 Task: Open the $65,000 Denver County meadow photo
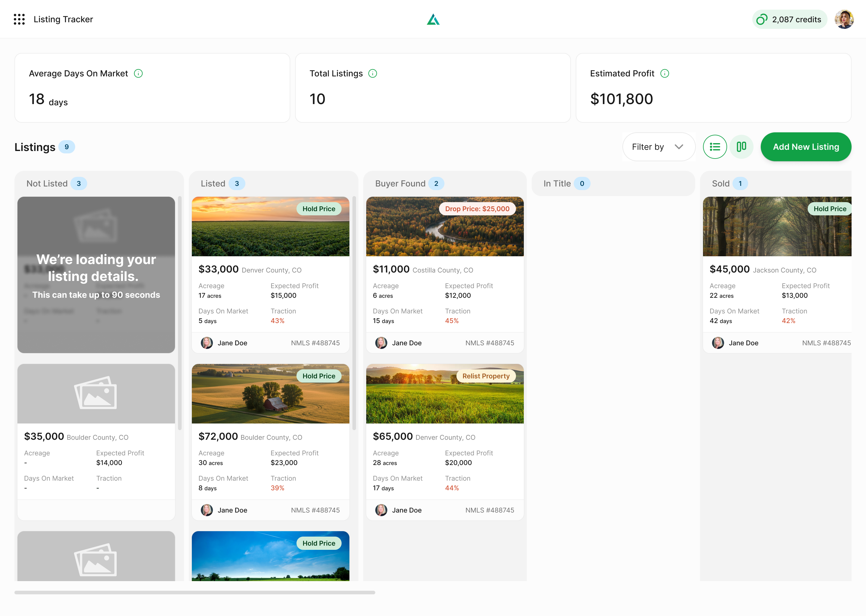[x=445, y=394]
